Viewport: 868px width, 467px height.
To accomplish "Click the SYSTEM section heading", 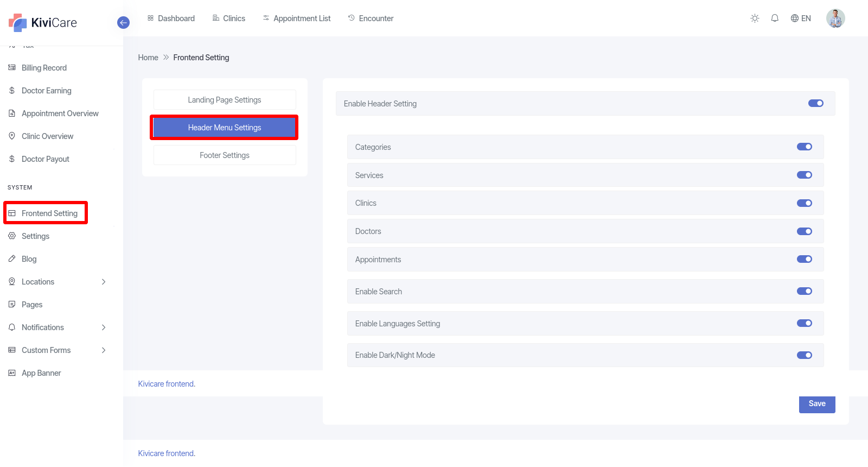I will tap(20, 187).
